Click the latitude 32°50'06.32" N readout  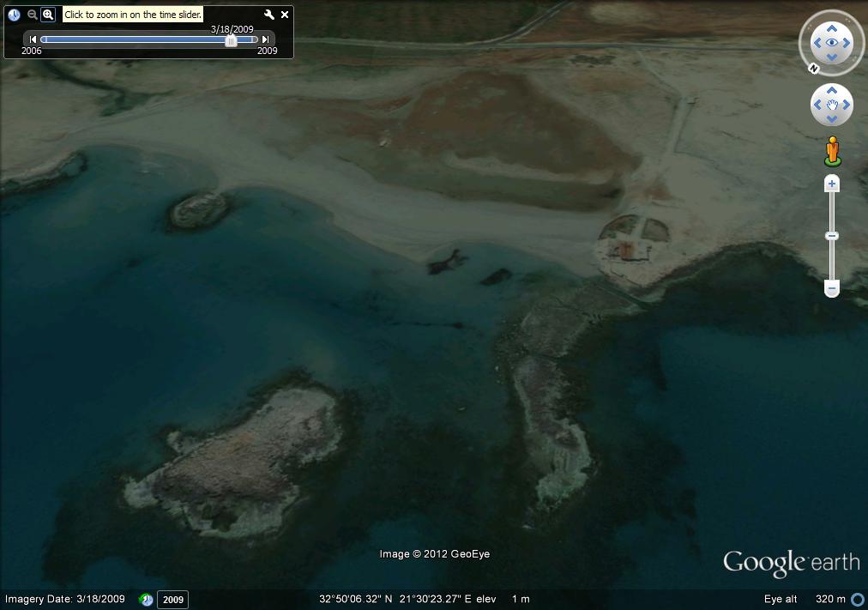pyautogui.click(x=355, y=599)
